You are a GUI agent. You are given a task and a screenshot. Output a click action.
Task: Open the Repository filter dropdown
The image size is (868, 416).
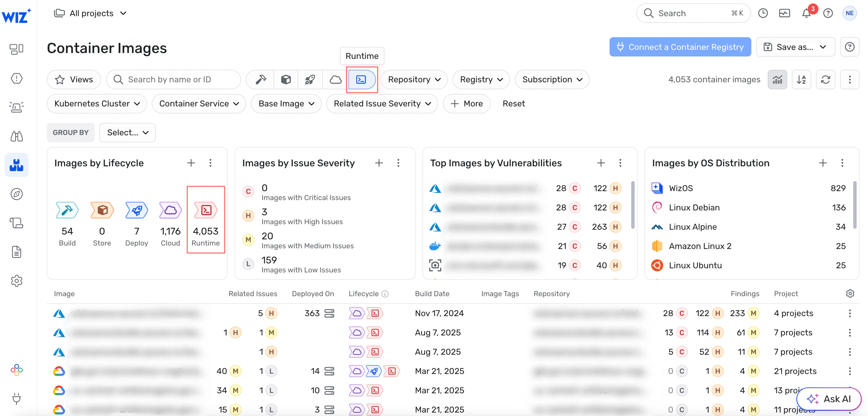(x=414, y=80)
